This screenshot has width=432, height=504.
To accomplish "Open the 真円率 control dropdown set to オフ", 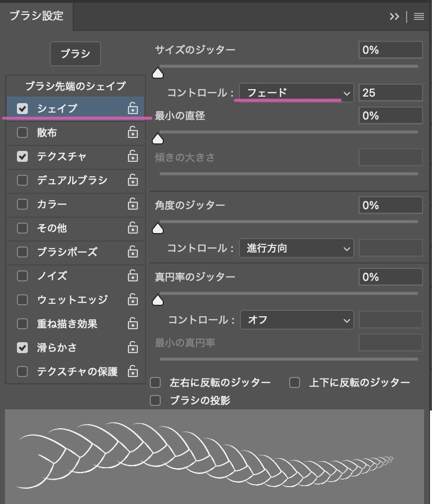I will coord(297,319).
